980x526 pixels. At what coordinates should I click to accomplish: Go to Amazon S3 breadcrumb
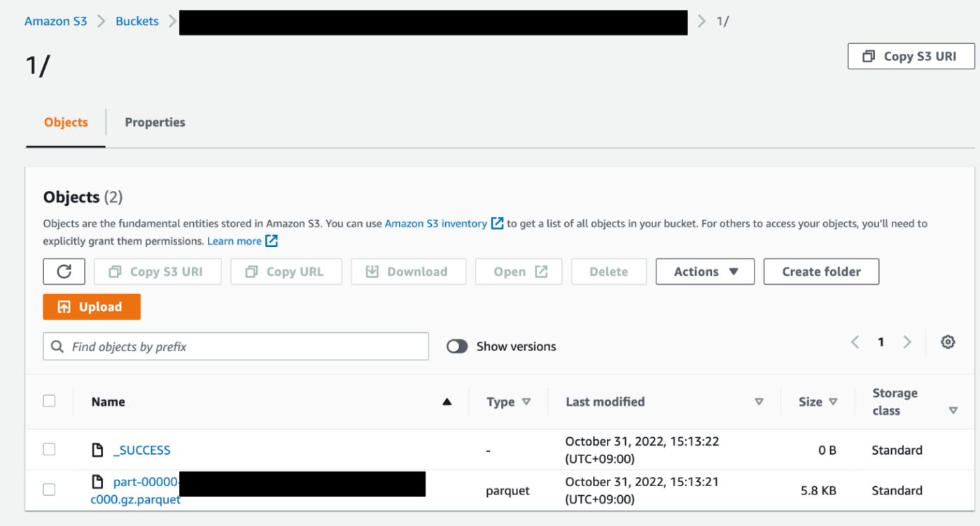[x=56, y=21]
